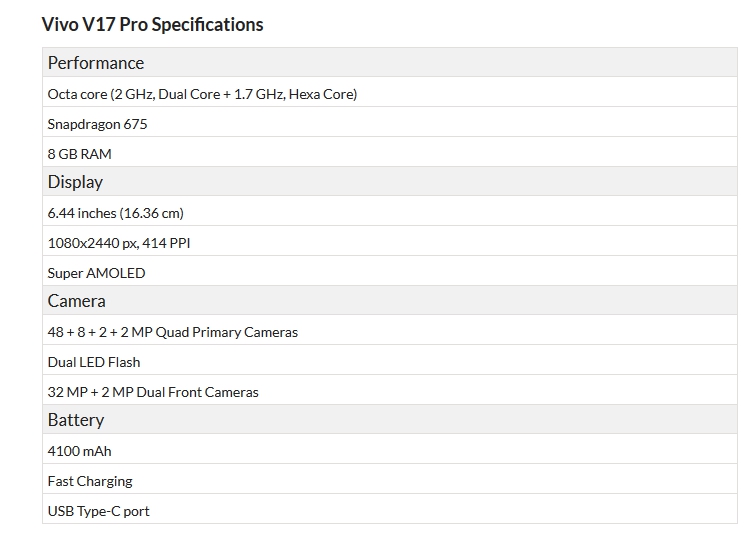This screenshot has height=536, width=755.
Task: Click the USB Type-C port row
Action: (x=98, y=511)
